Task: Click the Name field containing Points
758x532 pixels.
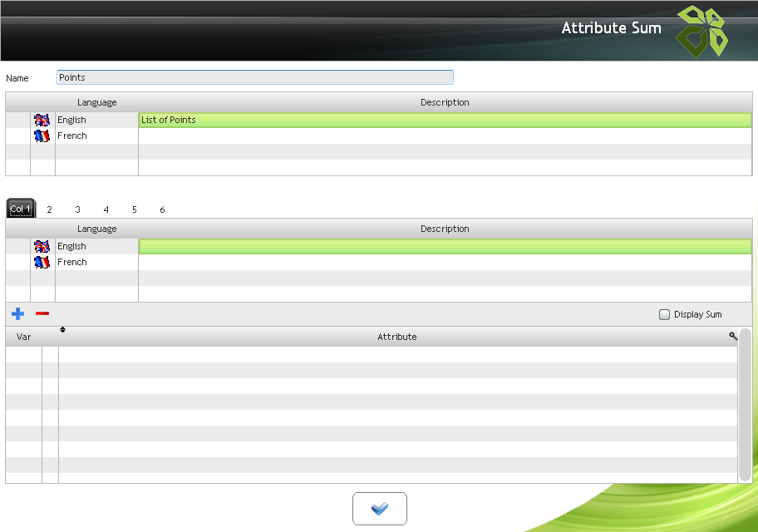Action: click(254, 77)
